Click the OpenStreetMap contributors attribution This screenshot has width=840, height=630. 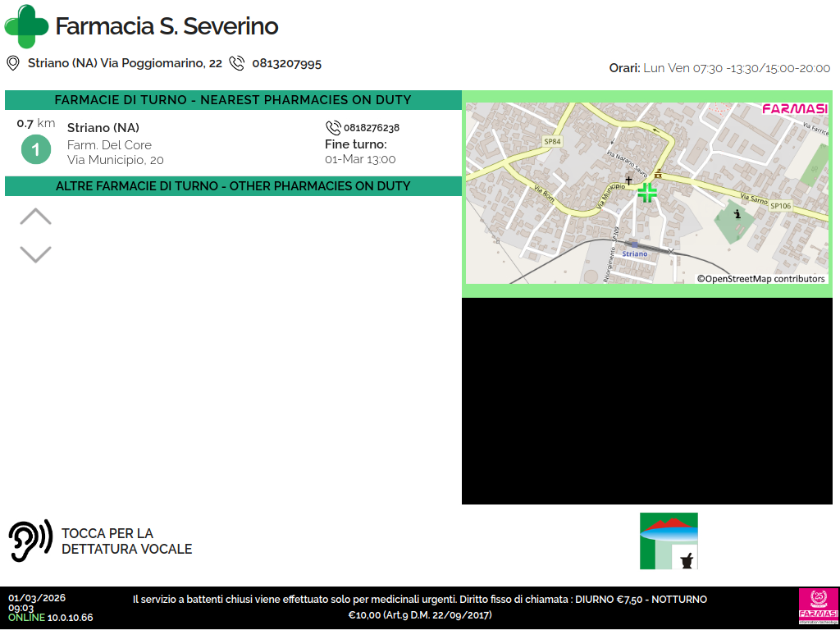[760, 279]
